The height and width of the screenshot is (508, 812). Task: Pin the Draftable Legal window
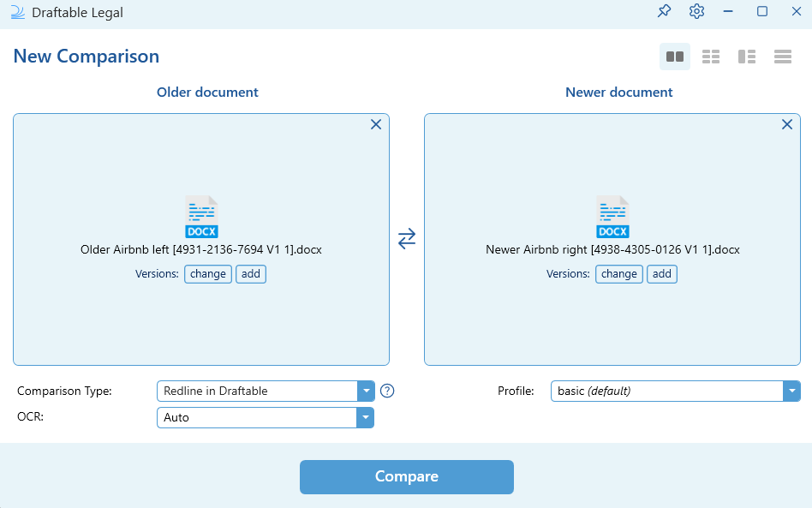point(664,11)
